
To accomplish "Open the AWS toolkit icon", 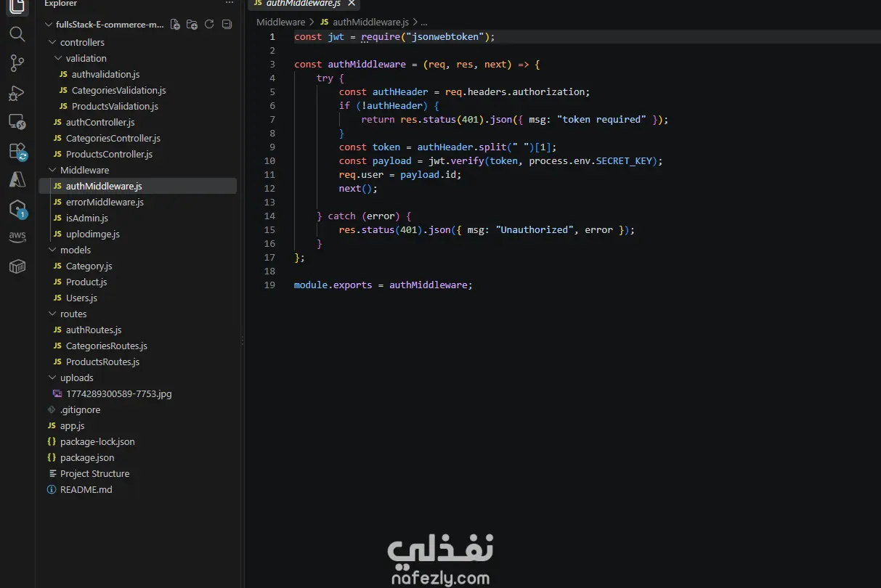I will 17,237.
